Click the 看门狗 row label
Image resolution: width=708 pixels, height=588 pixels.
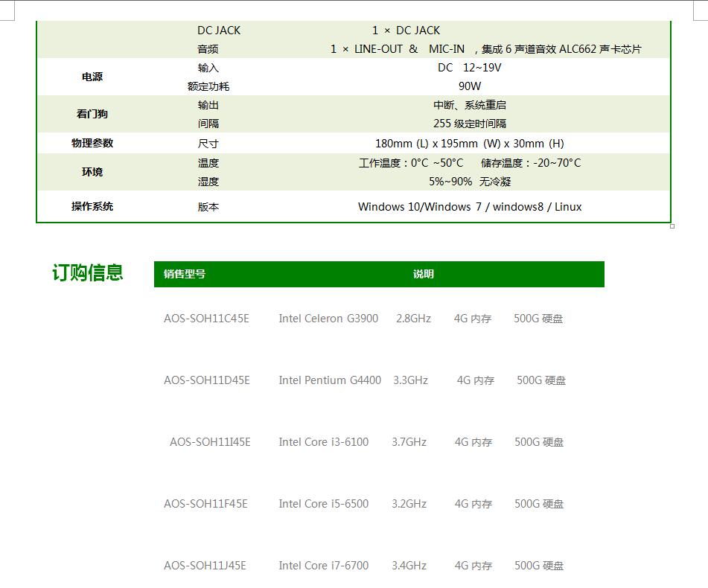[x=92, y=114]
